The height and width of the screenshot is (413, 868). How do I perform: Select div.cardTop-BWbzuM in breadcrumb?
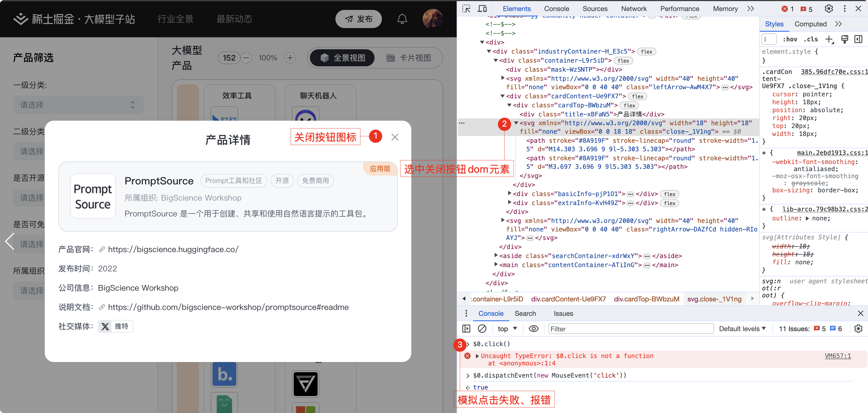[x=646, y=299]
